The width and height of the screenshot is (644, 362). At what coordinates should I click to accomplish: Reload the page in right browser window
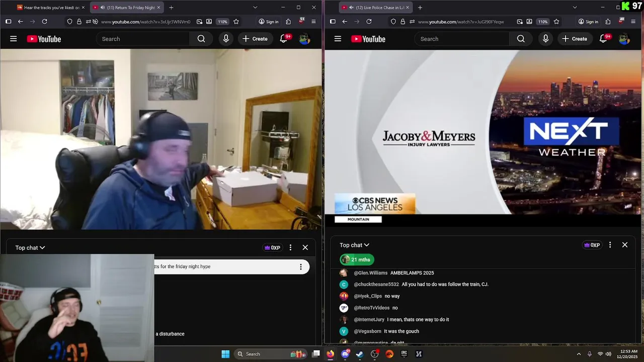[369, 22]
